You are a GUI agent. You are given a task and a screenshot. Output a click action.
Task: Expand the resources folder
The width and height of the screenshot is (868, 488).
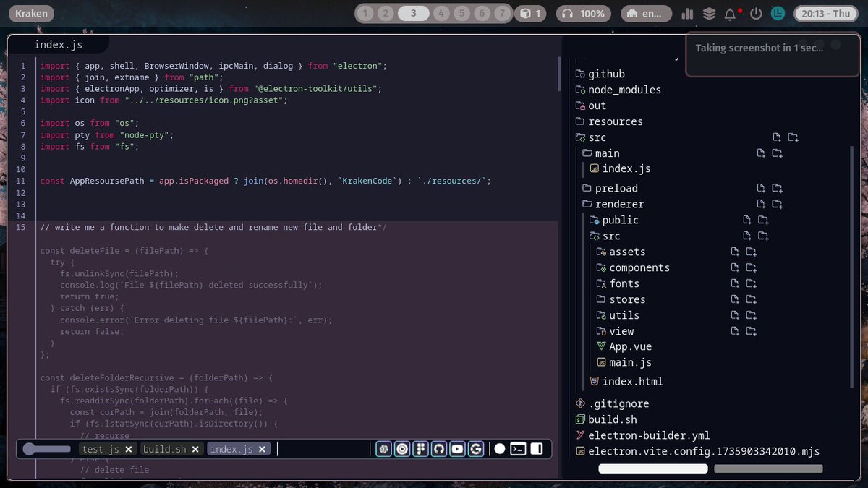pos(608,121)
